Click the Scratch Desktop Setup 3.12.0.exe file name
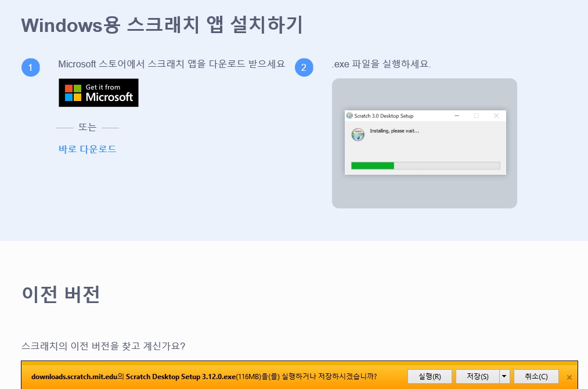 pyautogui.click(x=181, y=377)
